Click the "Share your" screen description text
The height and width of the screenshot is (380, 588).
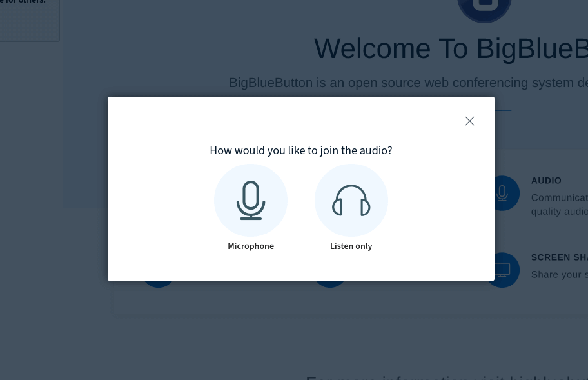tap(559, 275)
